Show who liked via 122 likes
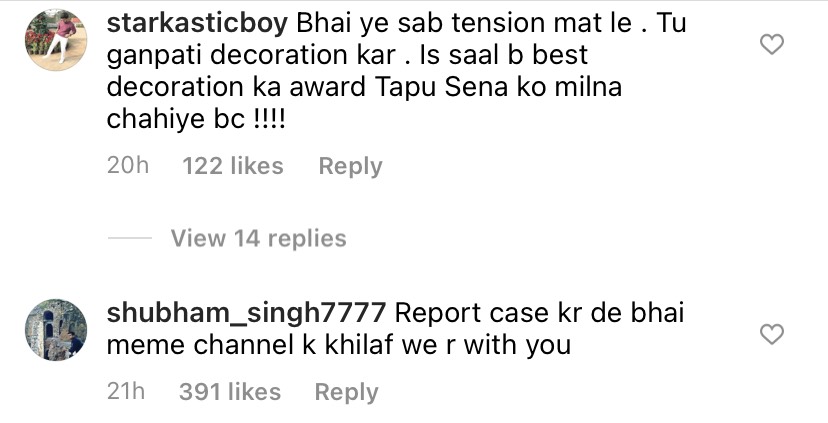This screenshot has width=828, height=423. coord(233,166)
